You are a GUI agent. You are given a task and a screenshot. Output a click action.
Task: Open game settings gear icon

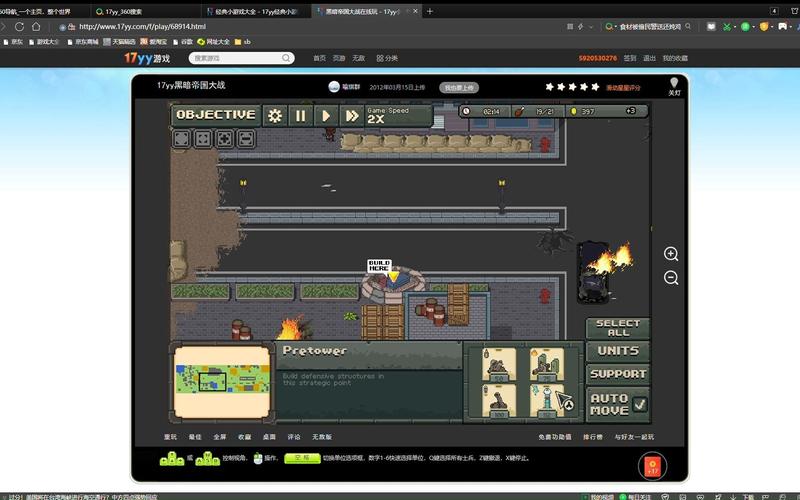pyautogui.click(x=275, y=115)
